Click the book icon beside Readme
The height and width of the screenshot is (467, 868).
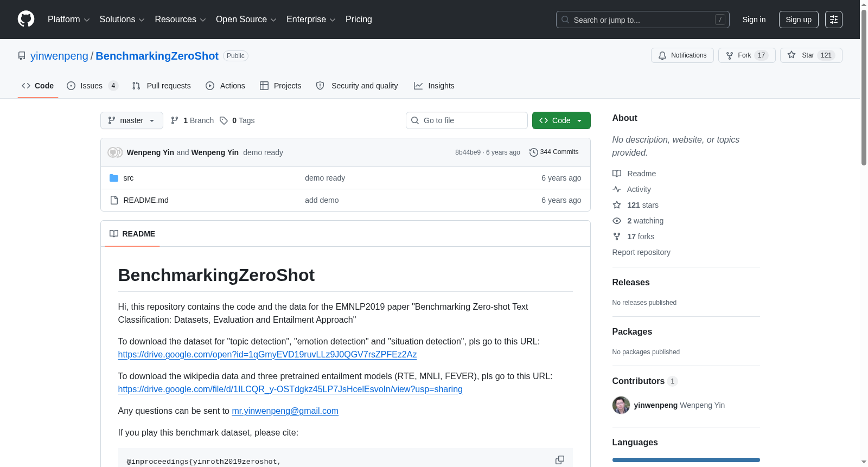coord(617,174)
